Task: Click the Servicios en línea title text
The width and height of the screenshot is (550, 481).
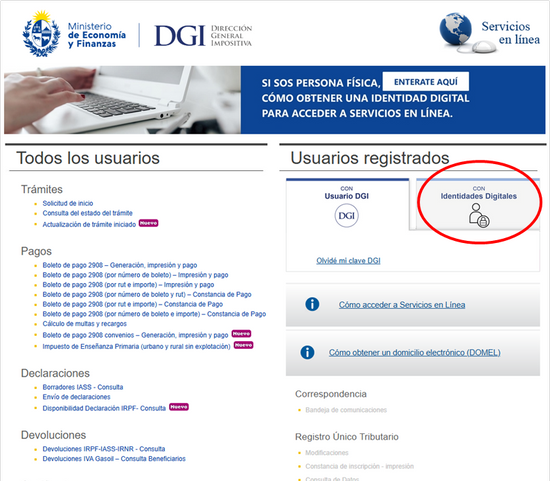Action: coord(511,33)
